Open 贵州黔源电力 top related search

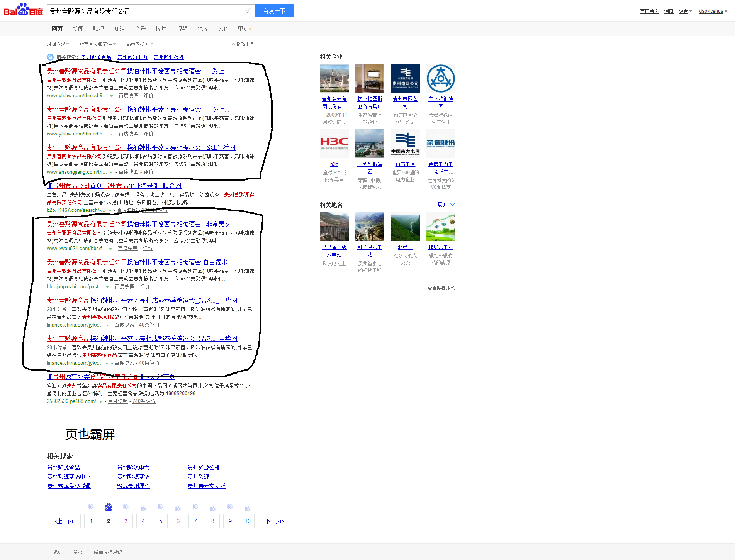132,57
